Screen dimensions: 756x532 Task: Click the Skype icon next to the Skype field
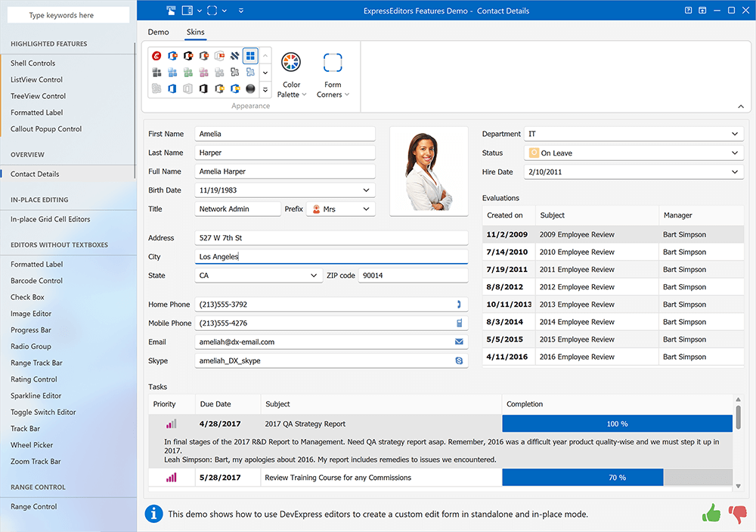click(460, 360)
